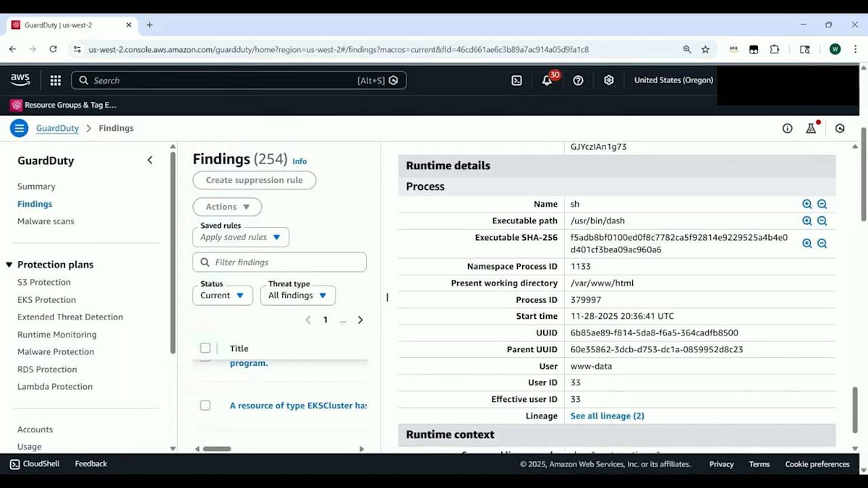Open Cookie preferences in footer
Image resolution: width=868 pixels, height=488 pixels.
(x=817, y=464)
